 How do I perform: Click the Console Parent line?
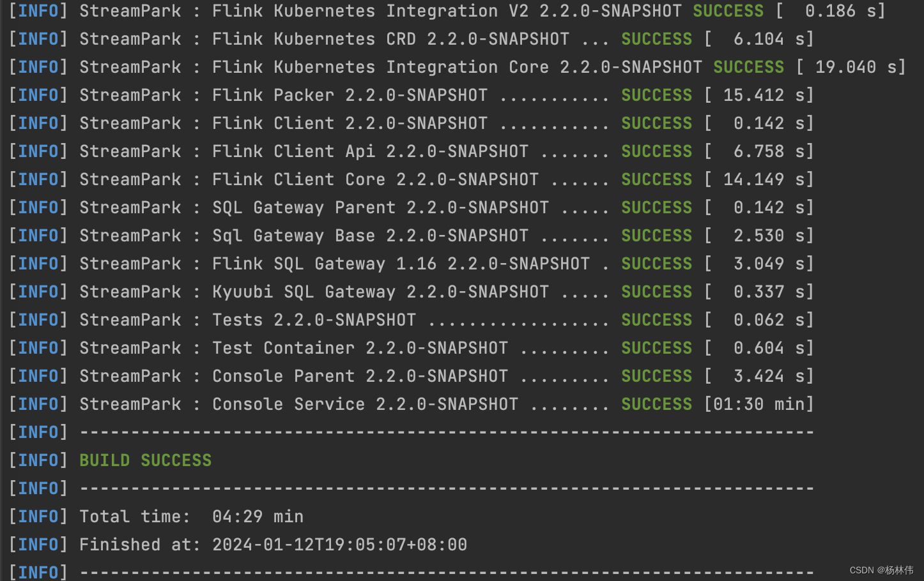tap(412, 376)
